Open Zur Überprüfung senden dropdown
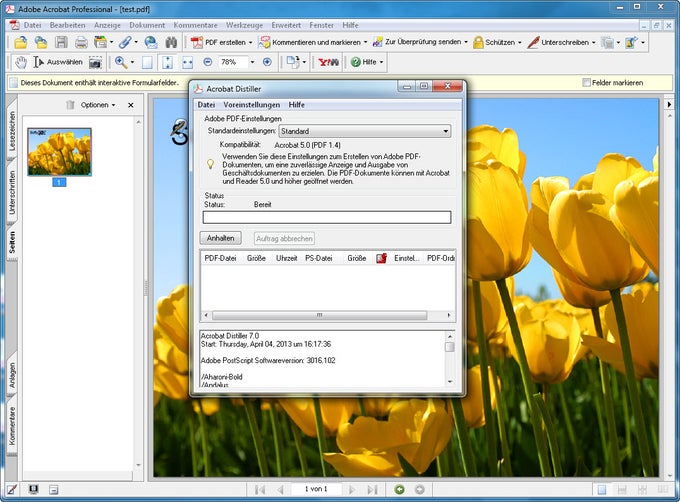 [466, 42]
